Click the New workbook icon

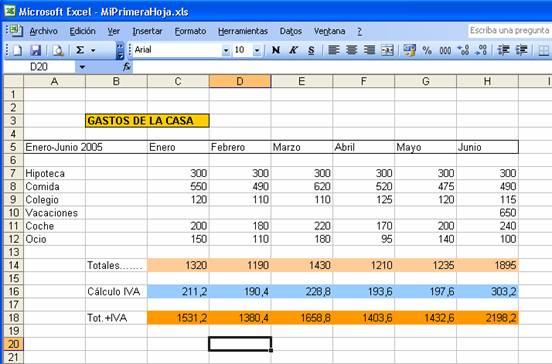[x=17, y=50]
